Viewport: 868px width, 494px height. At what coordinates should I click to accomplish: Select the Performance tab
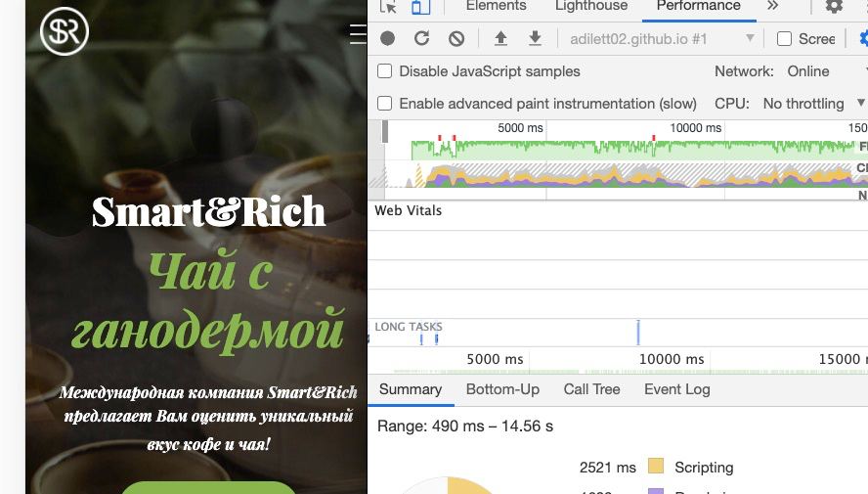(699, 6)
